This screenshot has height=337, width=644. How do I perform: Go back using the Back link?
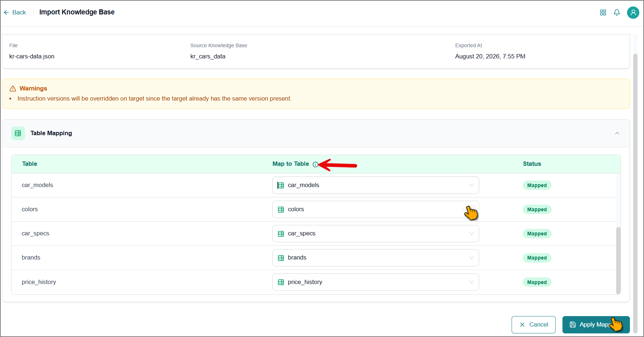[15, 12]
